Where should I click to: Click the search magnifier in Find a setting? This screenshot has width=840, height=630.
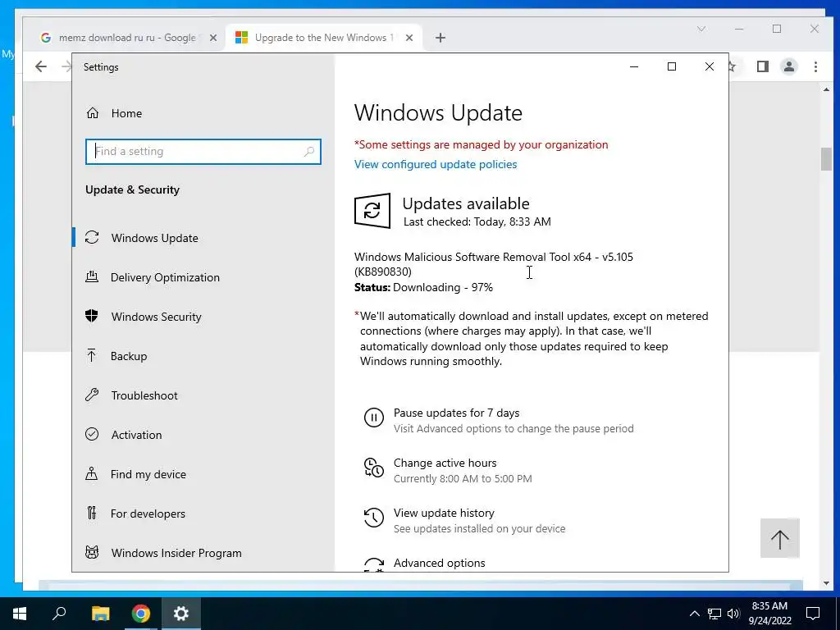pyautogui.click(x=309, y=152)
